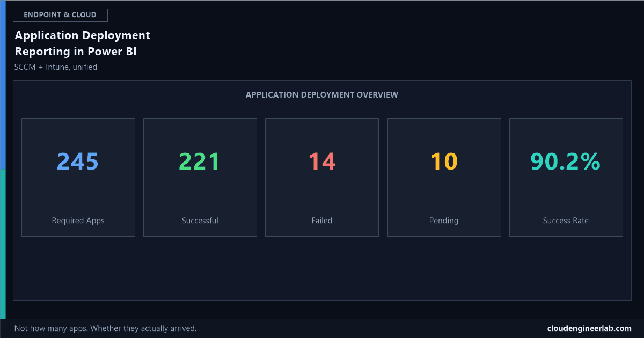The height and width of the screenshot is (338, 644).
Task: Open the Success Rate card showing 90.2%
Action: point(566,177)
